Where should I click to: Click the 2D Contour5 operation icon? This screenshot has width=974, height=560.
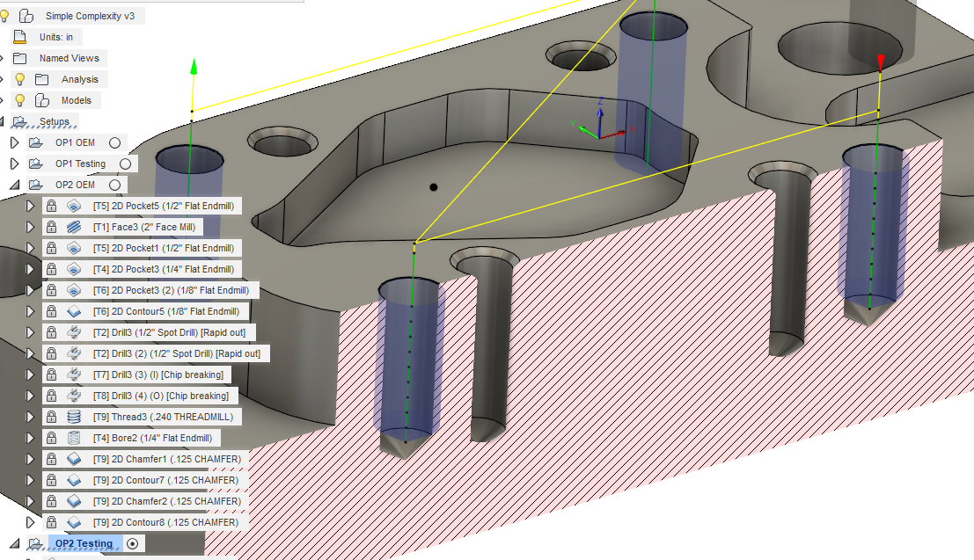[x=74, y=311]
